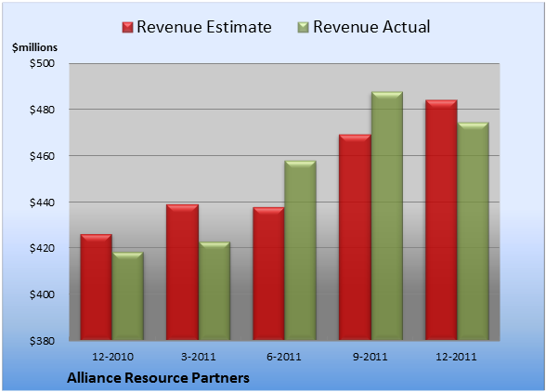Select the red estimate bar for 12-2010
The image size is (546, 392).
tap(97, 287)
